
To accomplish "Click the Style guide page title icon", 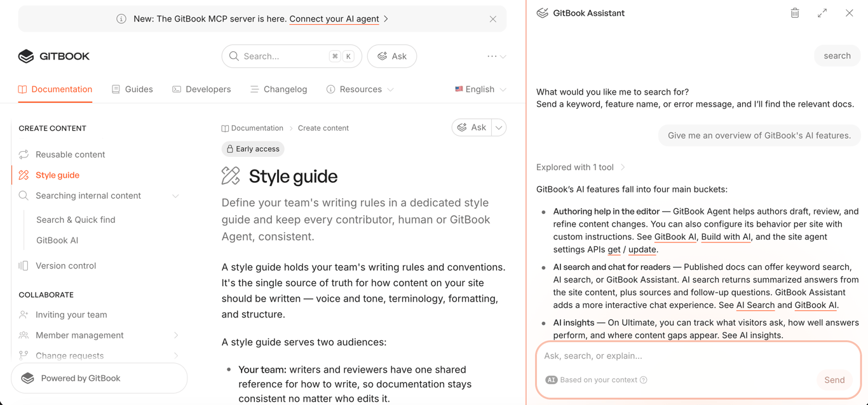I will click(231, 176).
